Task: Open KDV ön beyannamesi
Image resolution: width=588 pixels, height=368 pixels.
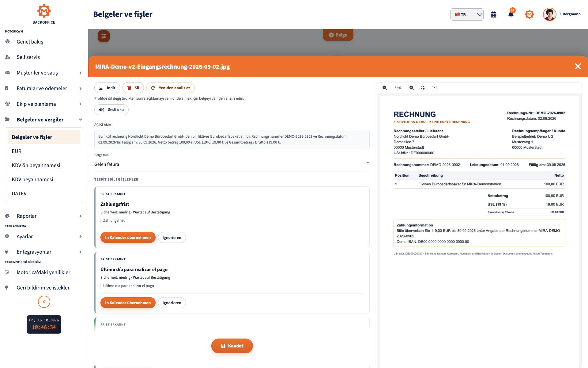Action: point(44,165)
